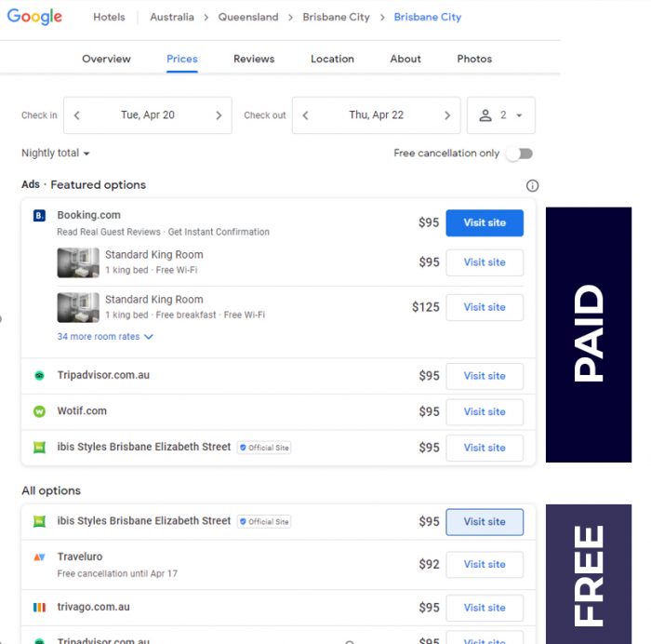The width and height of the screenshot is (651, 644).
Task: Open the guest count dropdown arrow
Action: click(x=519, y=115)
